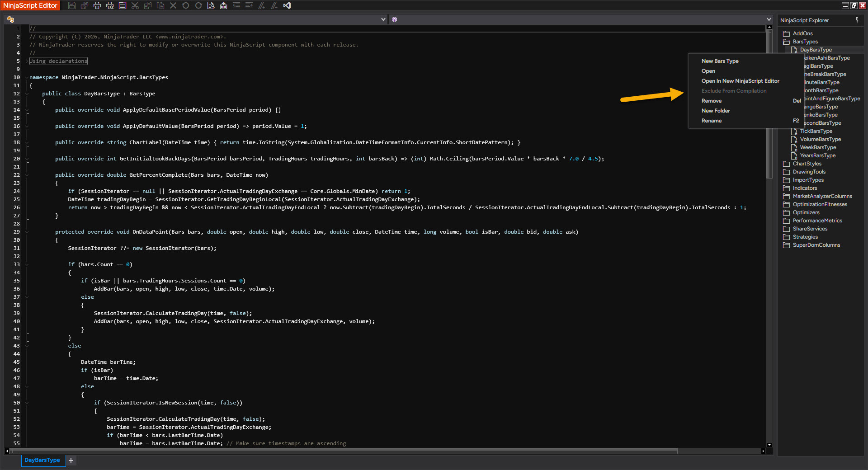Click the Save icon in the toolbar
The width and height of the screenshot is (868, 470).
72,5
